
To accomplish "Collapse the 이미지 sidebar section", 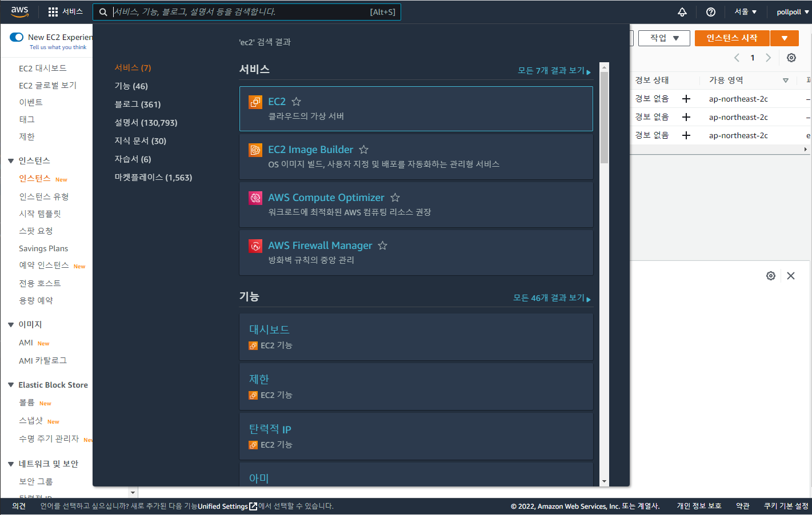I will click(11, 325).
